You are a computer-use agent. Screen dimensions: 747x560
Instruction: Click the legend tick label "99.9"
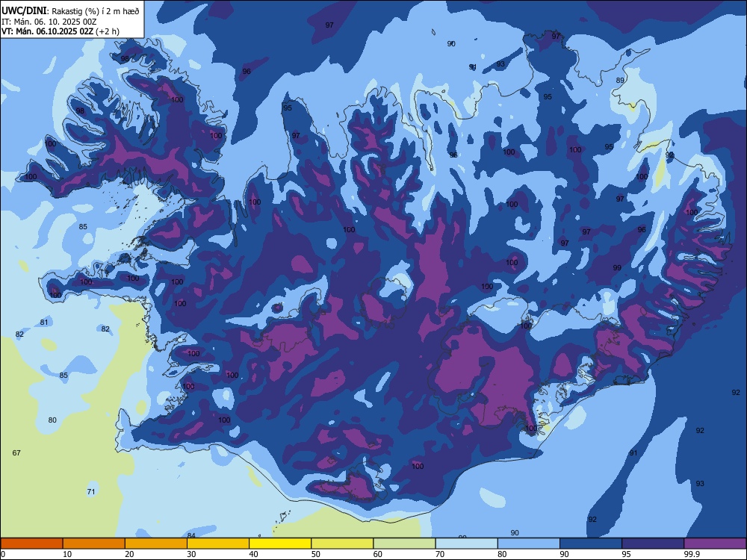click(692, 554)
